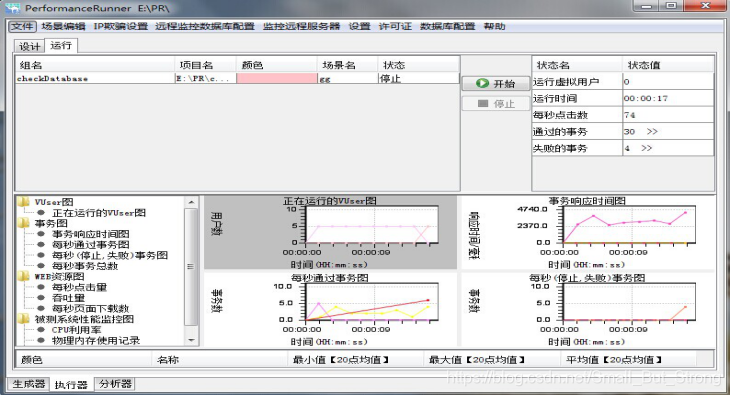Select the 运行时间 status row

622,99
